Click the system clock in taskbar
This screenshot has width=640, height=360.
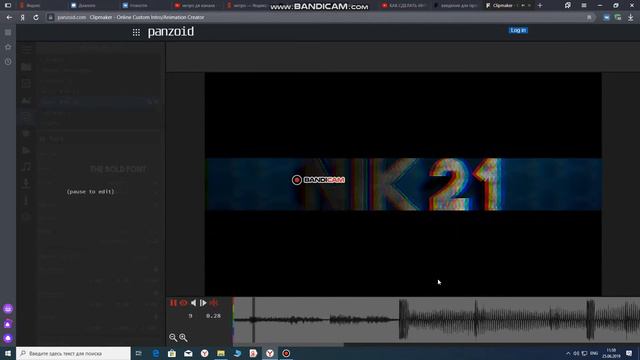point(611,353)
